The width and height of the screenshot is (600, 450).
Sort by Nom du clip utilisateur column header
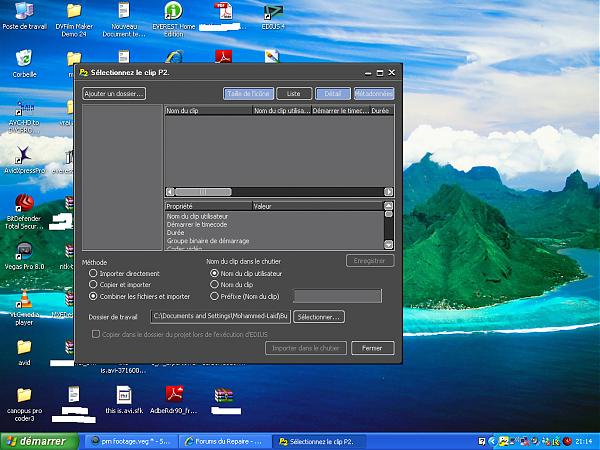282,111
